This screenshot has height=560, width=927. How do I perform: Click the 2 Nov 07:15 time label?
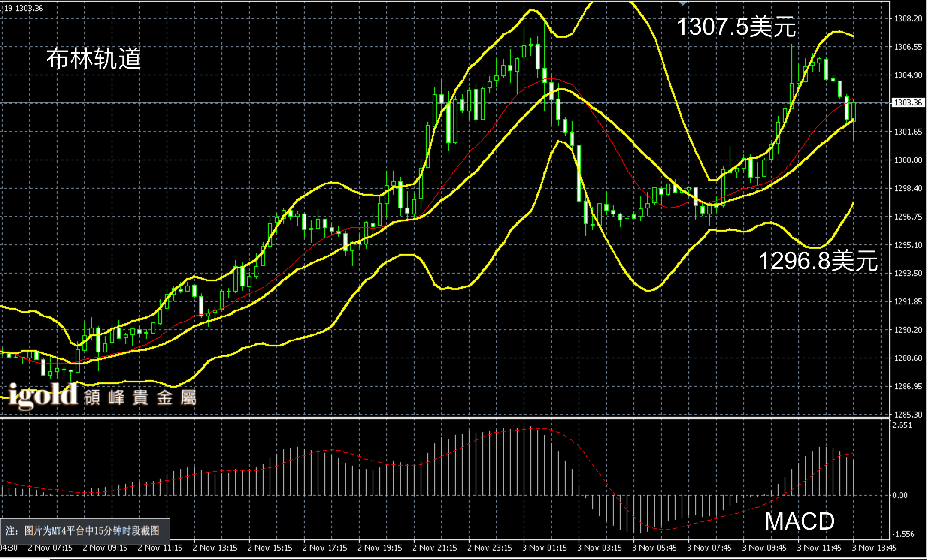pyautogui.click(x=50, y=548)
